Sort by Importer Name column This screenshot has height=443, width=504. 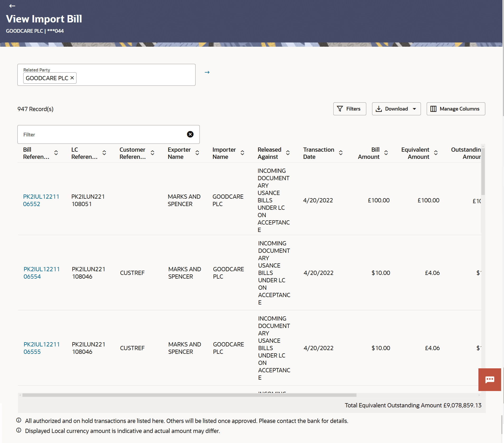tap(242, 153)
